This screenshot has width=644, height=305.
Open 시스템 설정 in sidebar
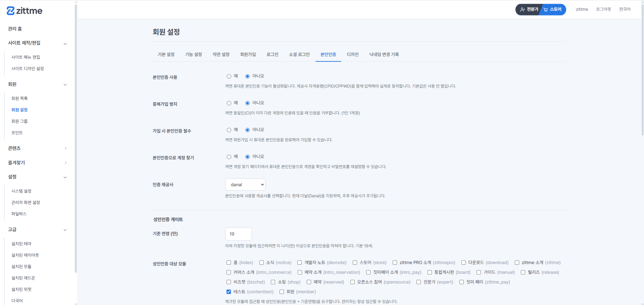(21, 191)
